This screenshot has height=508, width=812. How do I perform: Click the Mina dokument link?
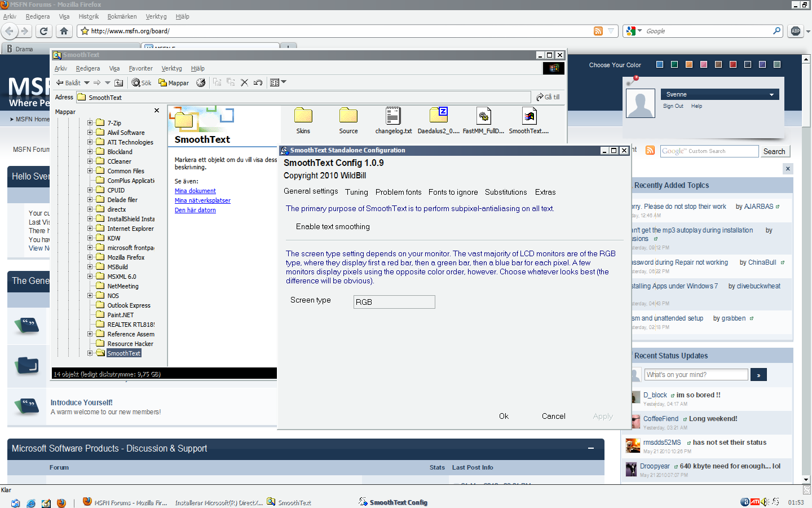point(195,191)
